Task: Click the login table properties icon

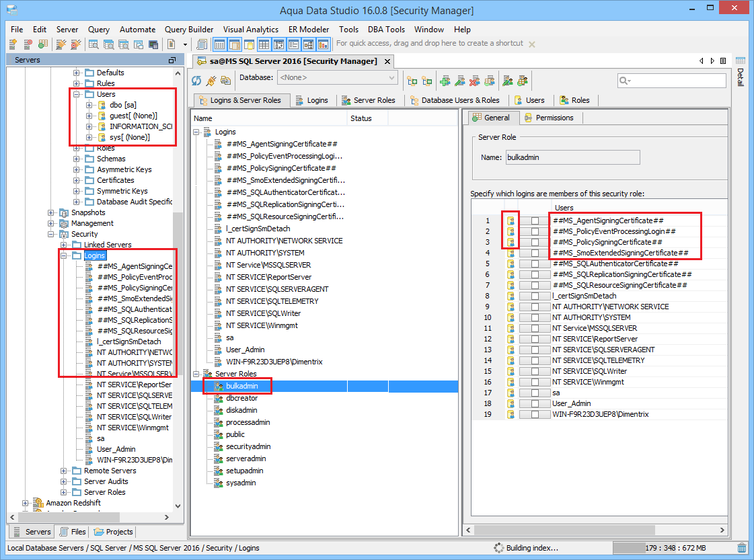Action: click(490, 81)
